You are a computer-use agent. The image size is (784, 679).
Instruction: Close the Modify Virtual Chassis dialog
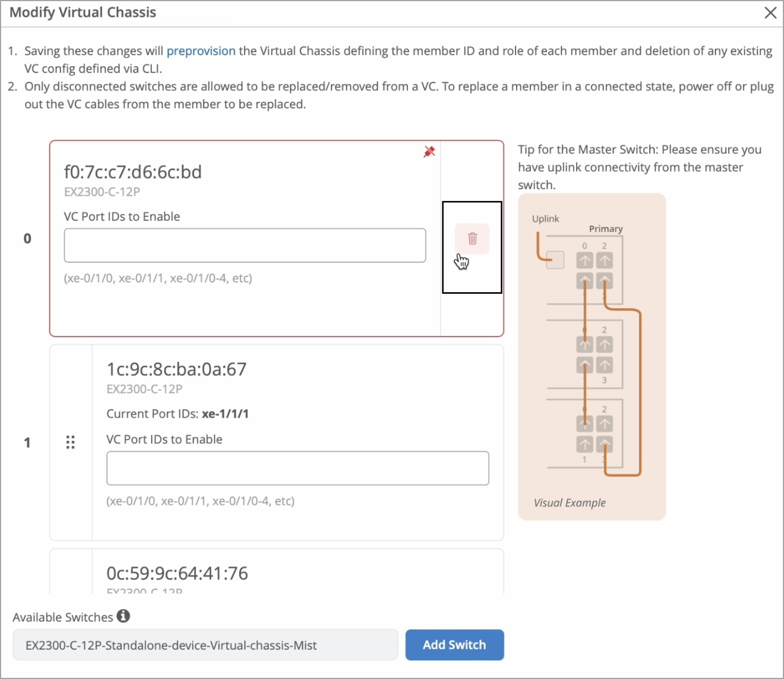pyautogui.click(x=770, y=13)
